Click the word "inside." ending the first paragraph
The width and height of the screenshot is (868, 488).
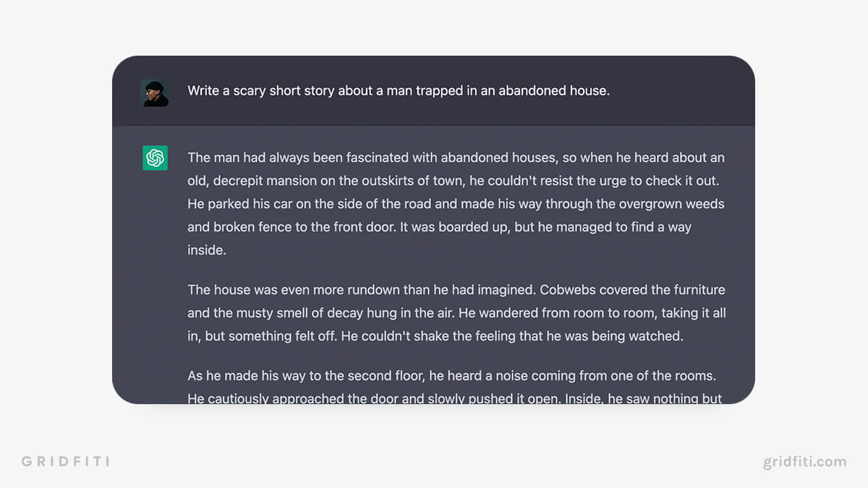pyautogui.click(x=207, y=250)
